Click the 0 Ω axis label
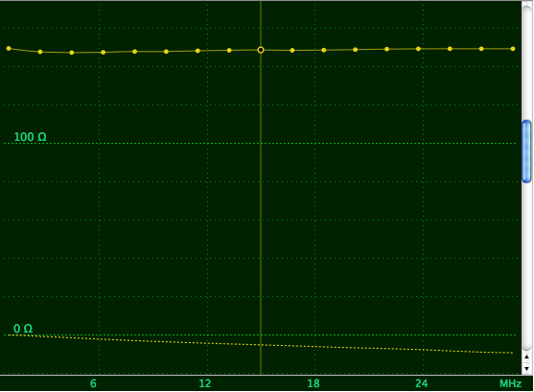 [23, 329]
